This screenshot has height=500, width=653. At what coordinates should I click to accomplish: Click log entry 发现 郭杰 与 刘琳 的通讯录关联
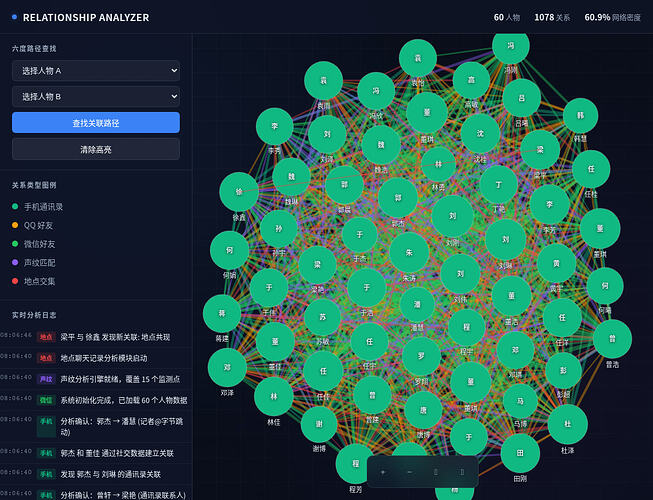[x=96, y=474]
